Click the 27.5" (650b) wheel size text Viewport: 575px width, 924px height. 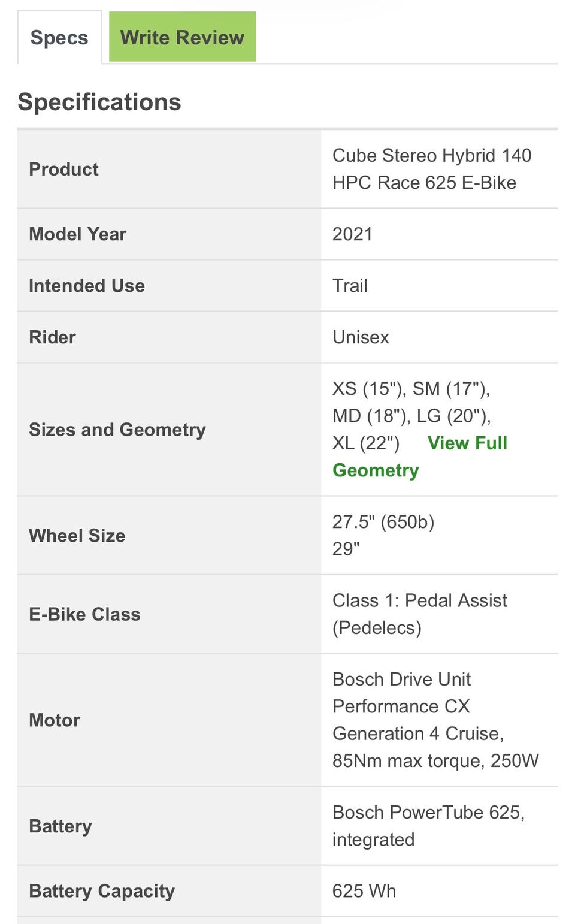pos(383,522)
